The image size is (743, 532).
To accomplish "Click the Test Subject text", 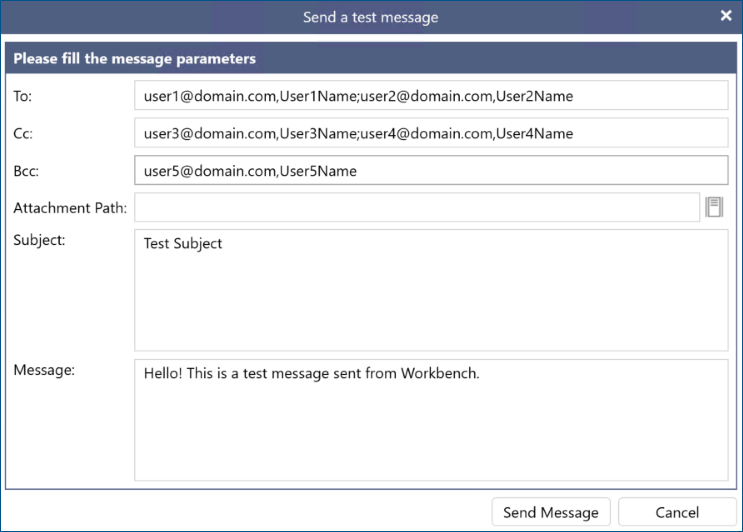I will [x=183, y=243].
